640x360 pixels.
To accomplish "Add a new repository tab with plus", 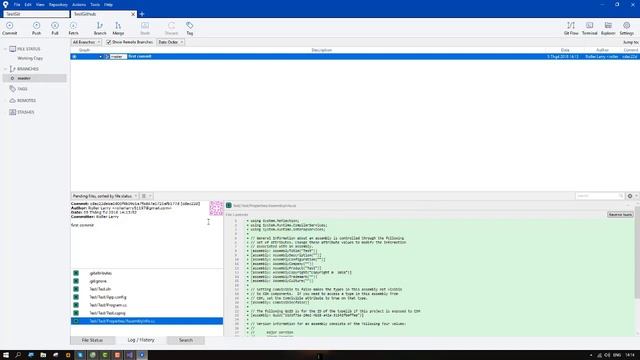I will (142, 14).
